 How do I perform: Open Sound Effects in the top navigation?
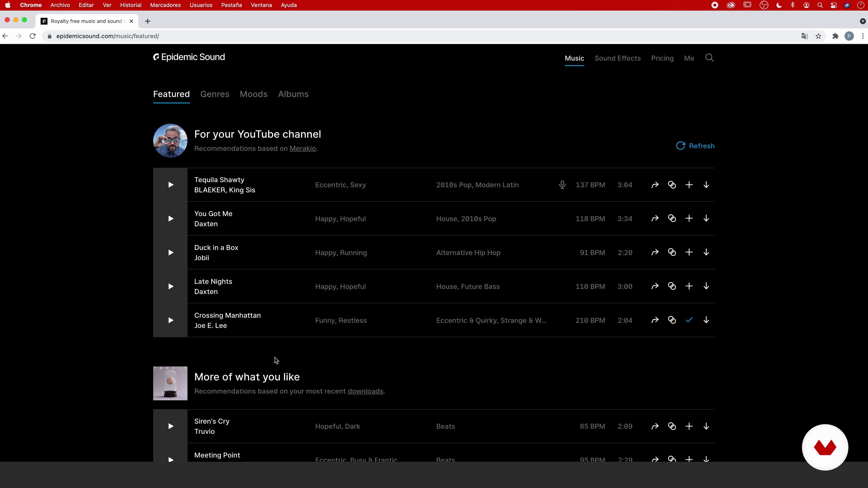[x=617, y=58]
